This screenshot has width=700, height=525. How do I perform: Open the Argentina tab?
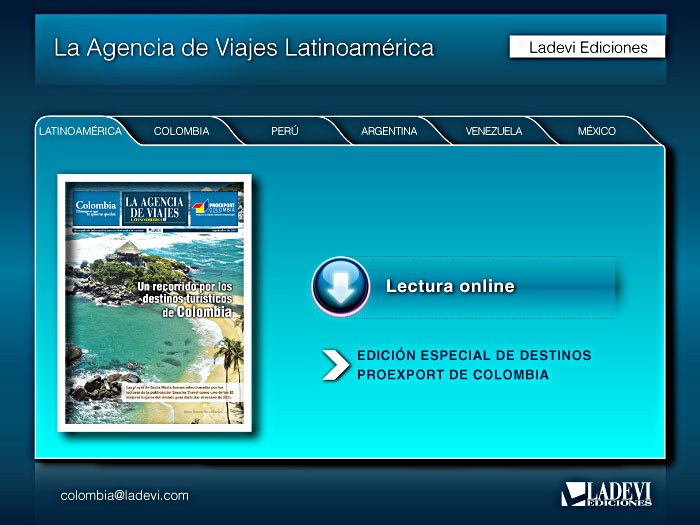pyautogui.click(x=389, y=131)
